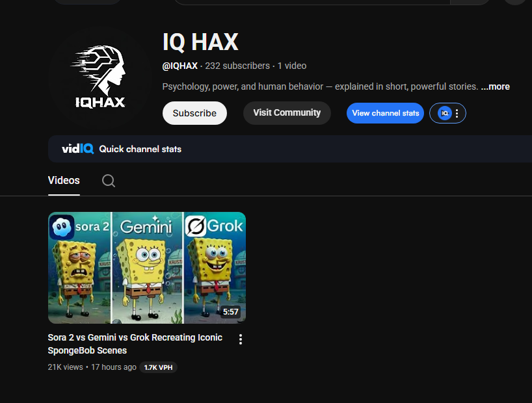Click the 1 video count text
The image size is (532, 403).
292,66
